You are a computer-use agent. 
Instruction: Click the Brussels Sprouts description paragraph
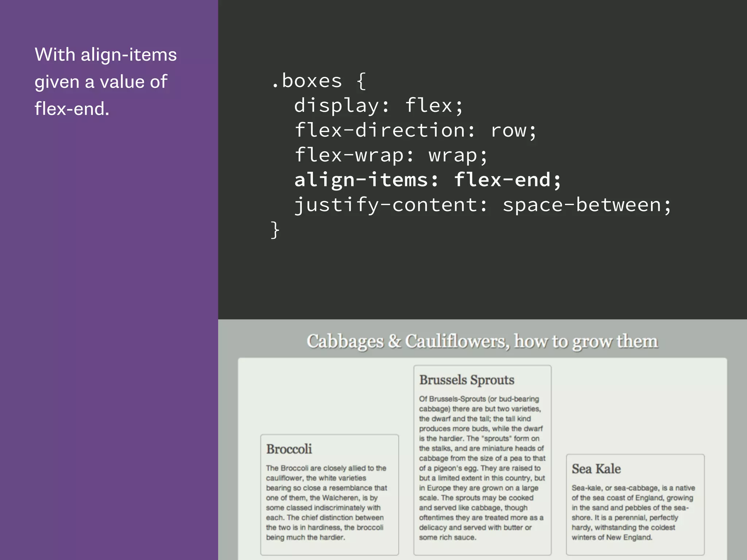[x=481, y=468]
